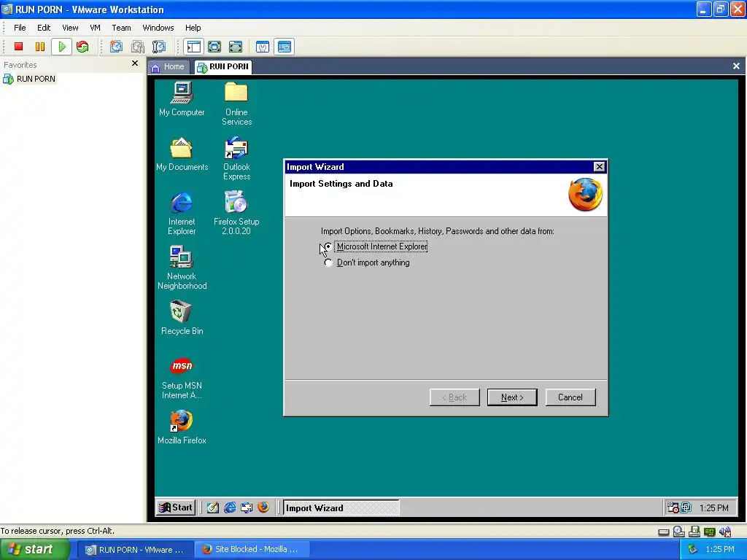Screen dimensions: 747x560
Task: Launch Internet Explorer from guest quick launch
Action: click(x=230, y=507)
